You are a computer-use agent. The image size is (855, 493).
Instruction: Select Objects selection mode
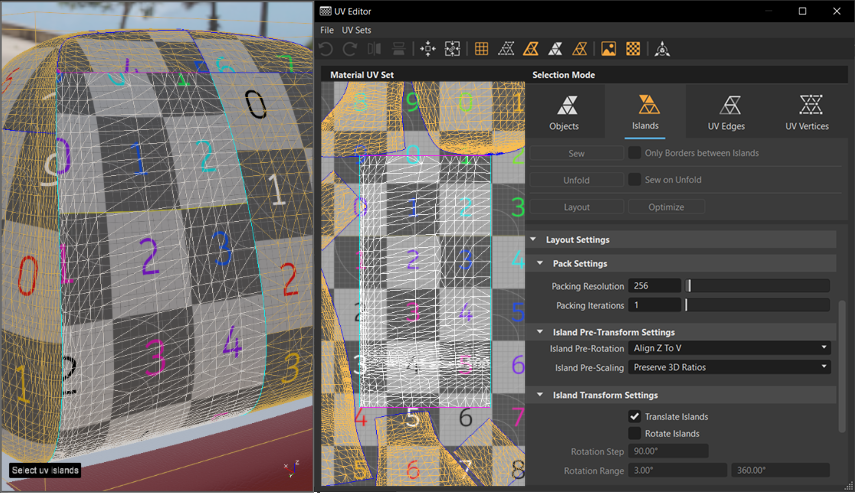[x=564, y=112]
